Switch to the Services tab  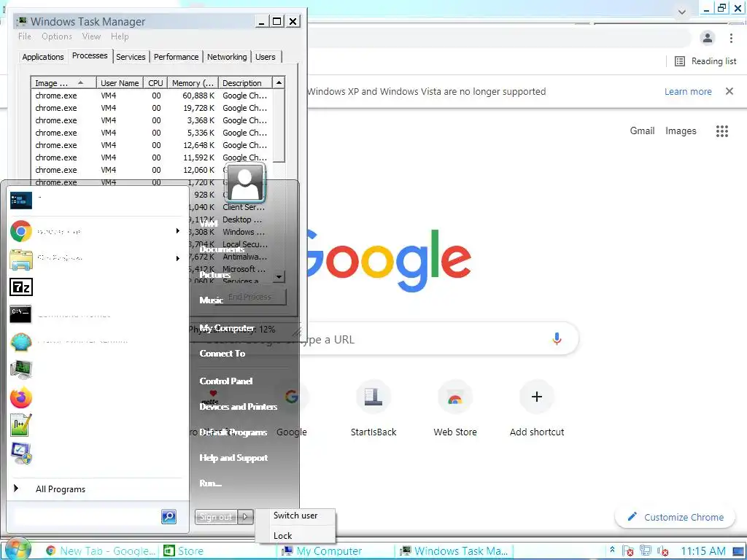point(131,57)
